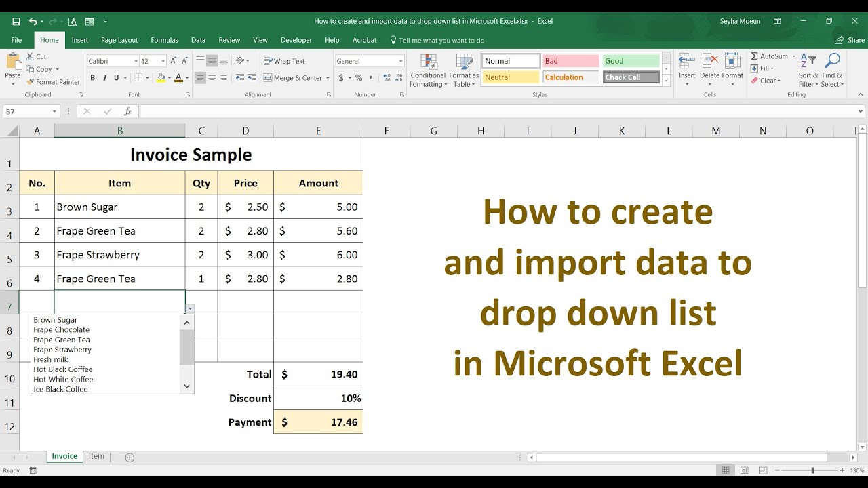Open Conditional Formatting menu

click(428, 71)
